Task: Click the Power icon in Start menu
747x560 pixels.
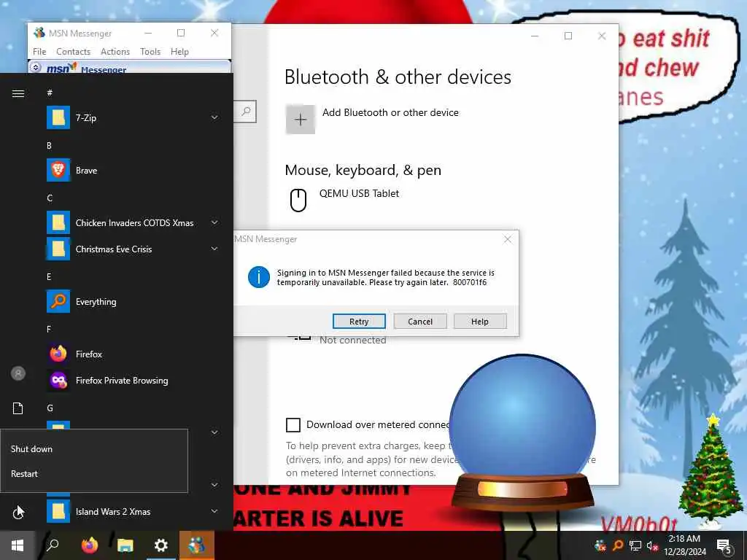Action: [18, 513]
